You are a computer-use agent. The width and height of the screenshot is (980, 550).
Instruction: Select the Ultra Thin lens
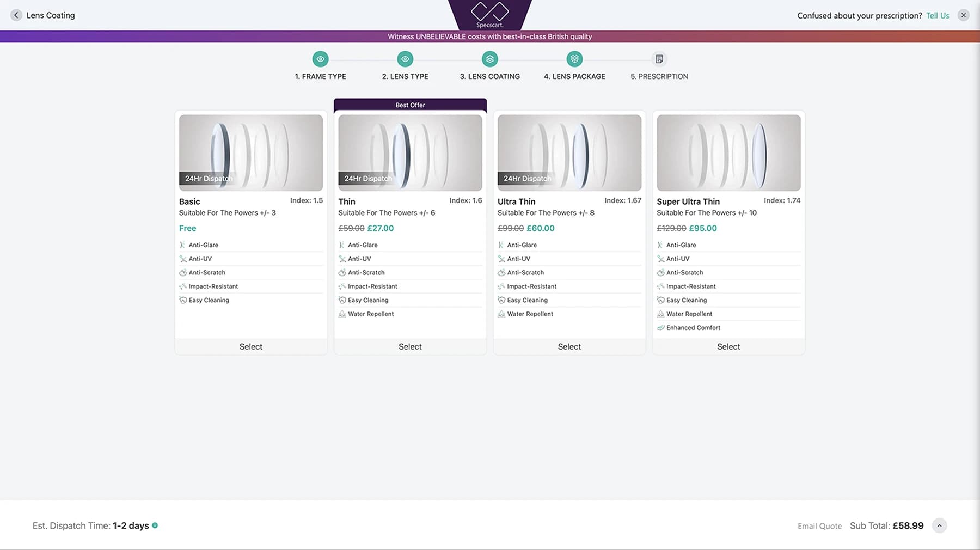tap(569, 346)
